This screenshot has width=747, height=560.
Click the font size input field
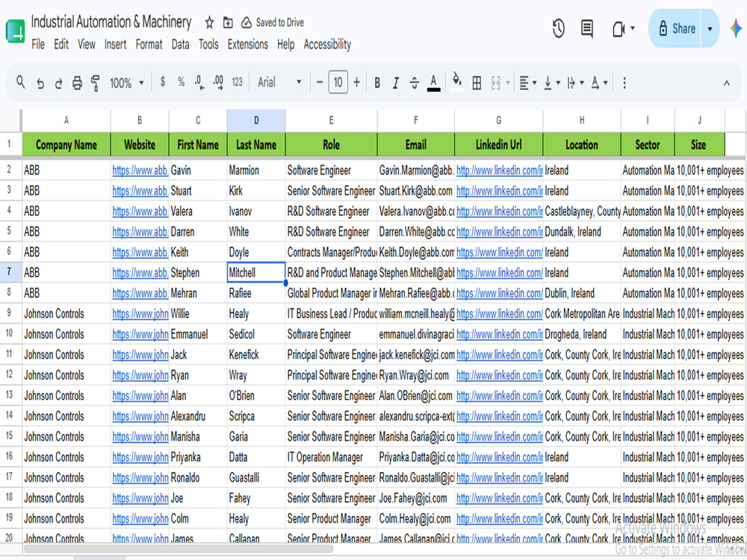click(338, 82)
